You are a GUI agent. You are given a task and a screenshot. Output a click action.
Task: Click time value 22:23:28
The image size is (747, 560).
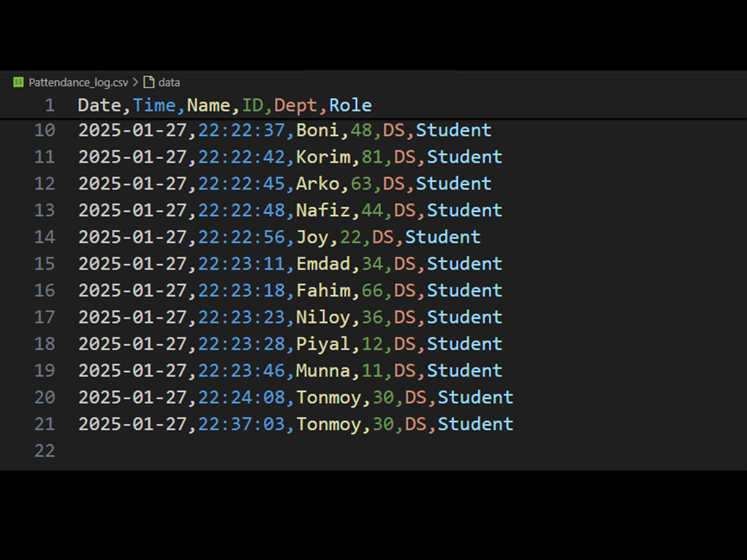click(241, 343)
